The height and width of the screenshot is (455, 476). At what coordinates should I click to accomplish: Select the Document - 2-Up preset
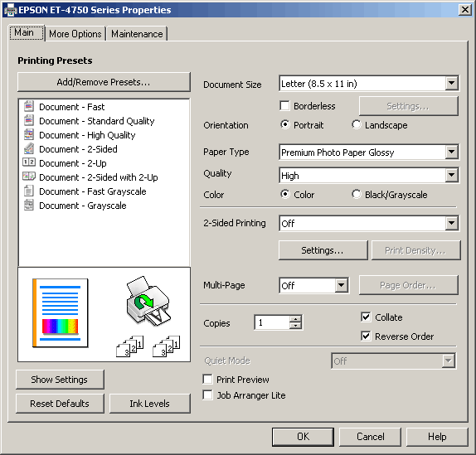[x=72, y=163]
